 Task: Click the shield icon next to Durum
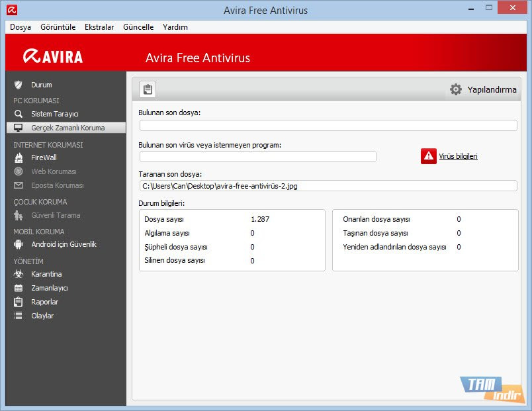click(x=19, y=85)
